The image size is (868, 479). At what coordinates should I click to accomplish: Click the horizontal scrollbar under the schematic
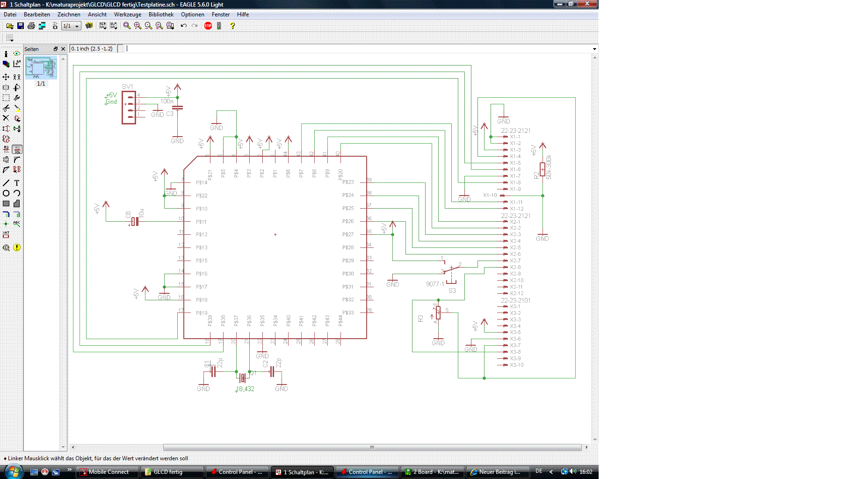point(372,447)
